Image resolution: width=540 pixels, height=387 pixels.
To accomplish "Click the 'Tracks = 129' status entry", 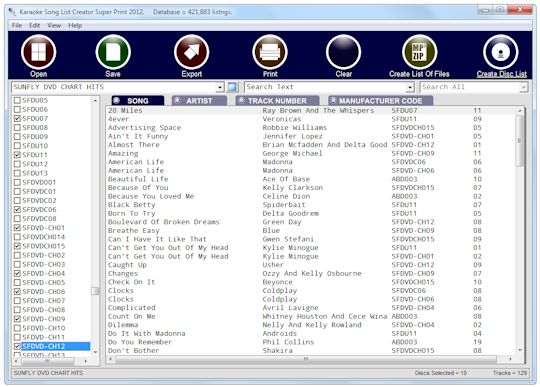I will click(x=510, y=373).
